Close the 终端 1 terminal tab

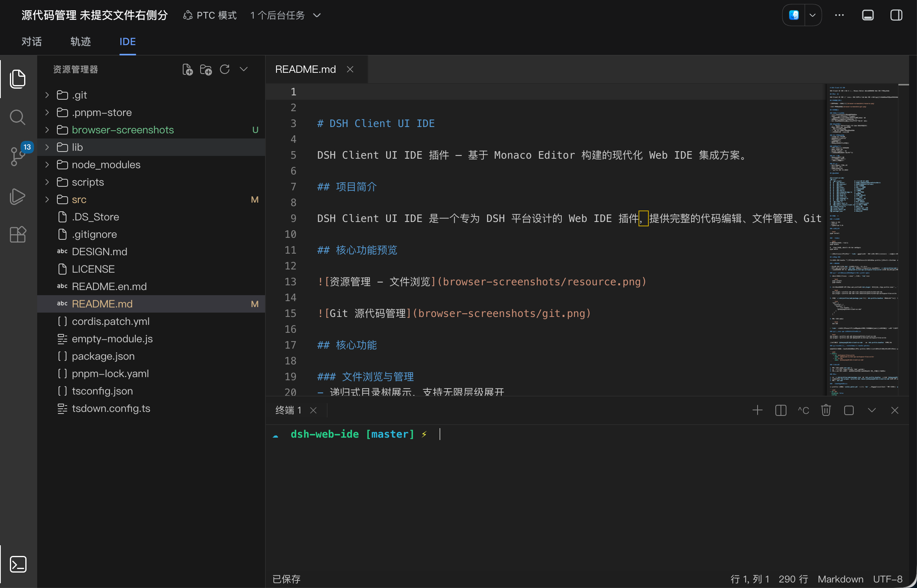coord(313,410)
